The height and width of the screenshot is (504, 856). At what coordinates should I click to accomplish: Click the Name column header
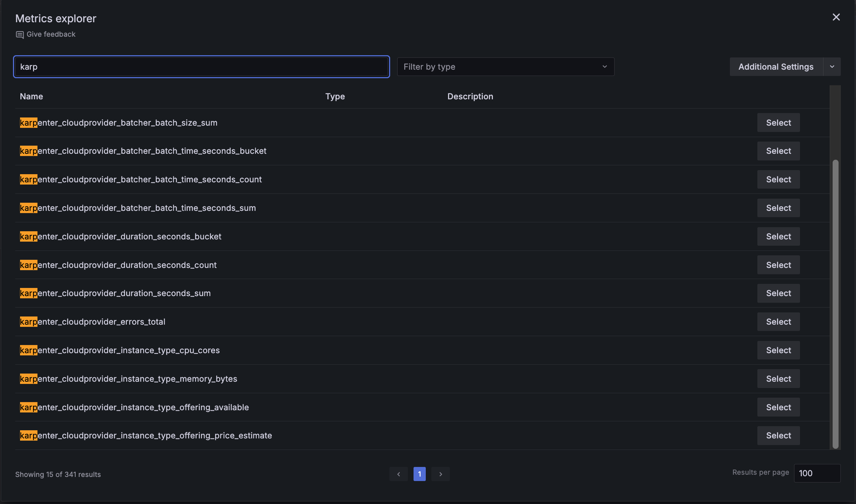coord(32,96)
